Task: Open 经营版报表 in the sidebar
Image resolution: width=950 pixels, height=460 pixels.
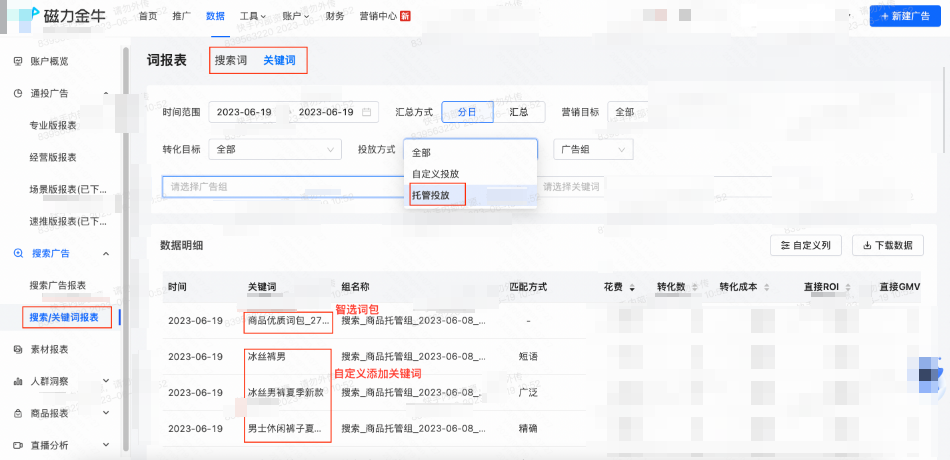Action: tap(53, 158)
